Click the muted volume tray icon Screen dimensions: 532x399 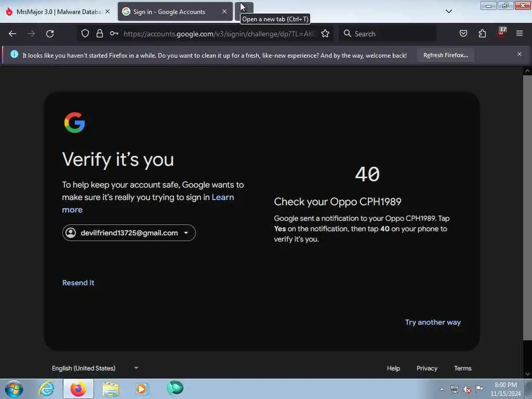point(467,390)
